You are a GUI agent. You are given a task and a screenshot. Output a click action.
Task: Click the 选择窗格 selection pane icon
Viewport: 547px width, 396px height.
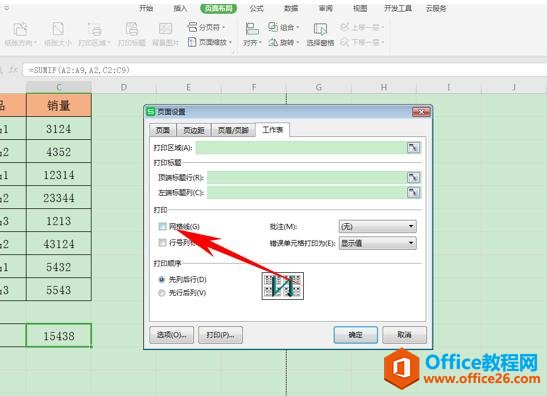(x=320, y=29)
